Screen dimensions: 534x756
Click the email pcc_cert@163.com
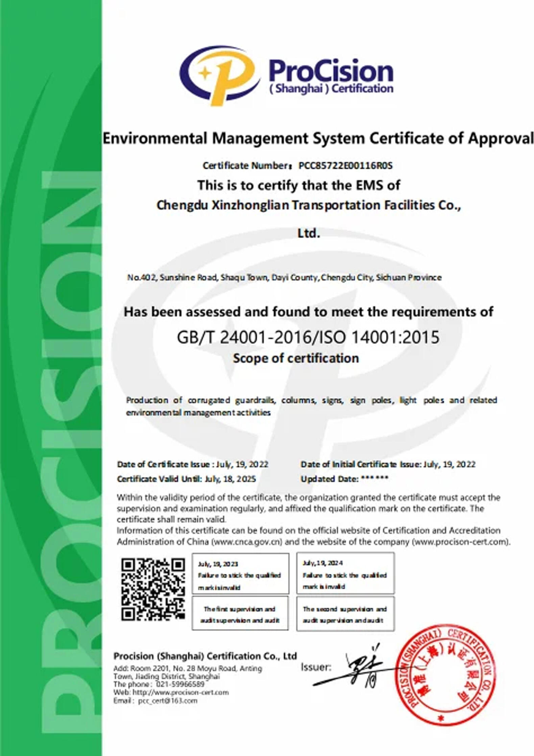tap(167, 701)
